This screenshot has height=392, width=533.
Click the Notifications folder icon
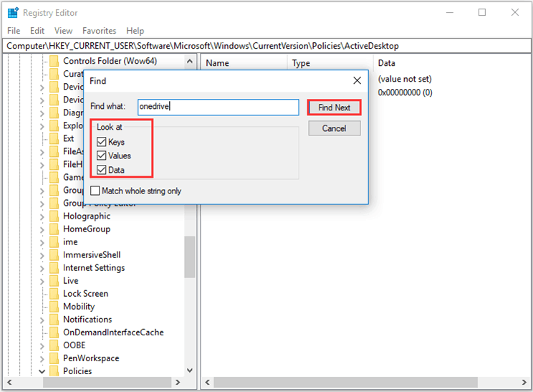(54, 320)
